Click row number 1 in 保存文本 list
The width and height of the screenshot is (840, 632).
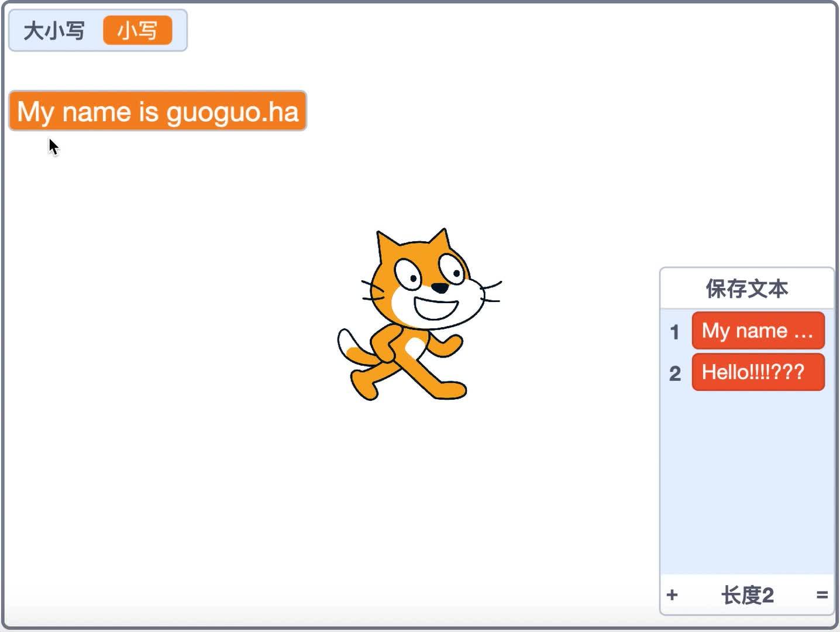tap(675, 332)
